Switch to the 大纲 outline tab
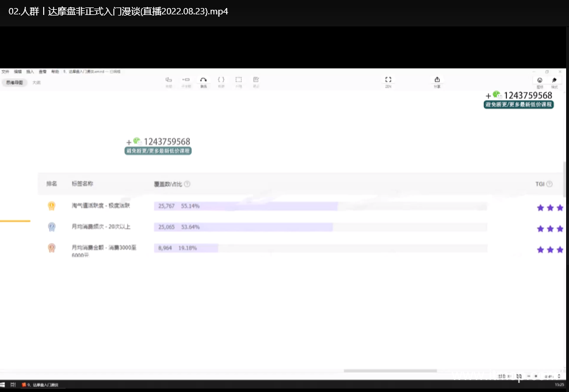This screenshot has width=569, height=392. pos(36,83)
